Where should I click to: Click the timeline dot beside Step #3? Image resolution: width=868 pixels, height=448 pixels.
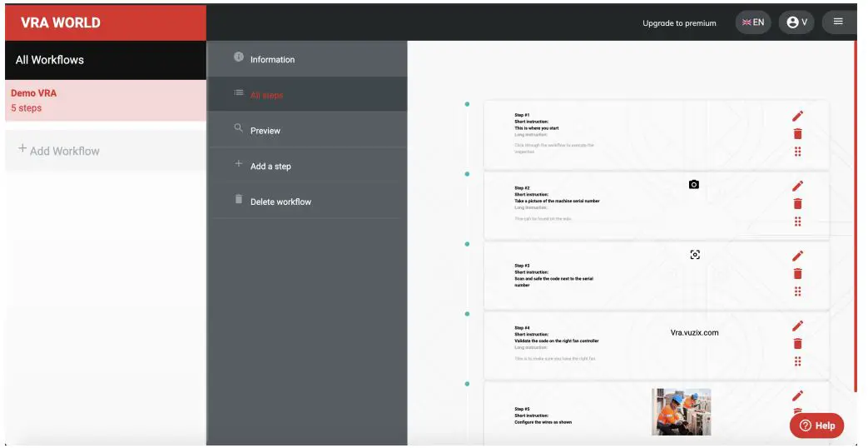[467, 244]
